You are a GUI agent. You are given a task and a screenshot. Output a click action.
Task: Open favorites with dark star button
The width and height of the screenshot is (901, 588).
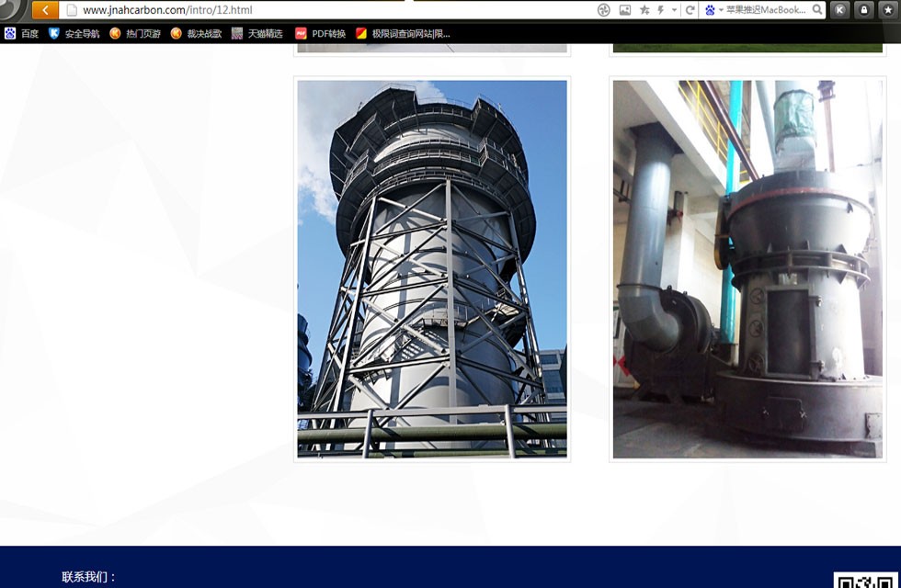pos(887,10)
